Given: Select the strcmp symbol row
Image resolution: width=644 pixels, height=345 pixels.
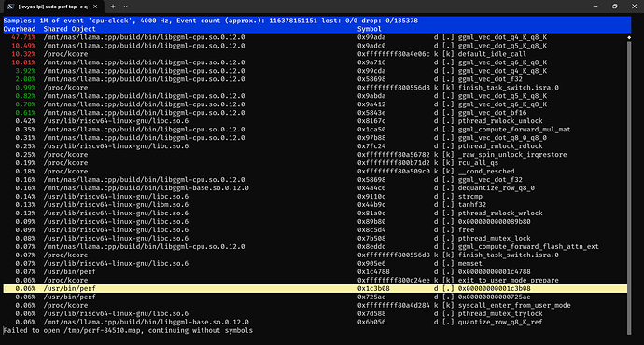Looking at the screenshot, I should click(x=315, y=197).
